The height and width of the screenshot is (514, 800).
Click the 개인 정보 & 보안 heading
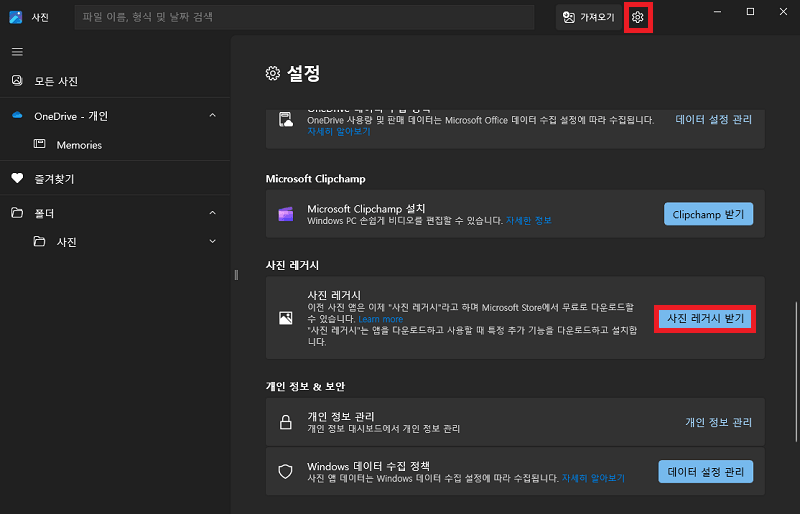[305, 386]
